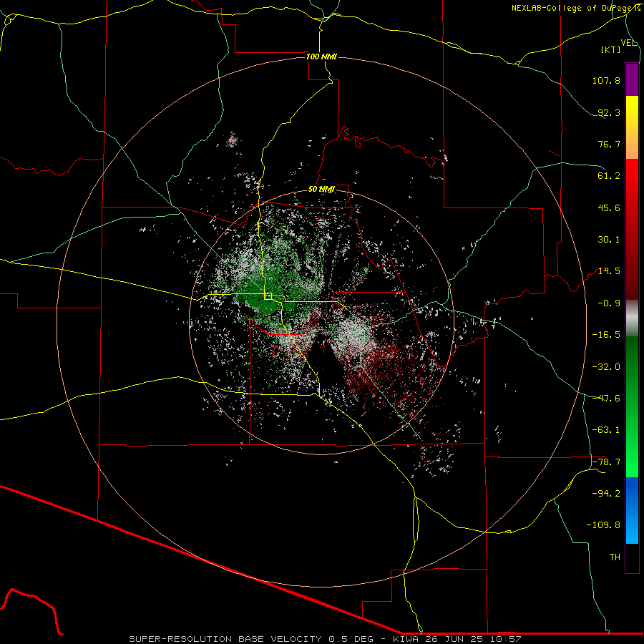Viewport: 644px width, 644px height.
Task: Click the blue segment of velocity color bar
Action: (x=632, y=510)
